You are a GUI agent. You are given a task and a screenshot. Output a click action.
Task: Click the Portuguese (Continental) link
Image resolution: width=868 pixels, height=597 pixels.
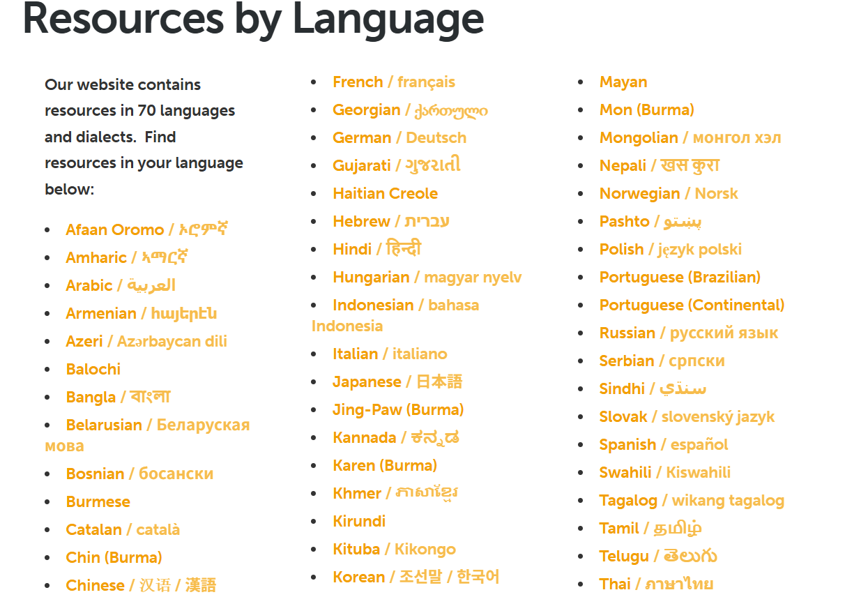pos(692,305)
